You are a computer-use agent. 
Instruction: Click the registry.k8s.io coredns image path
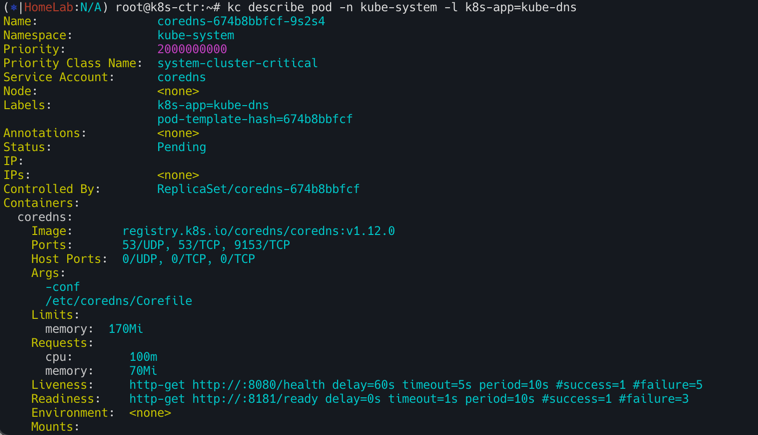pyautogui.click(x=258, y=231)
